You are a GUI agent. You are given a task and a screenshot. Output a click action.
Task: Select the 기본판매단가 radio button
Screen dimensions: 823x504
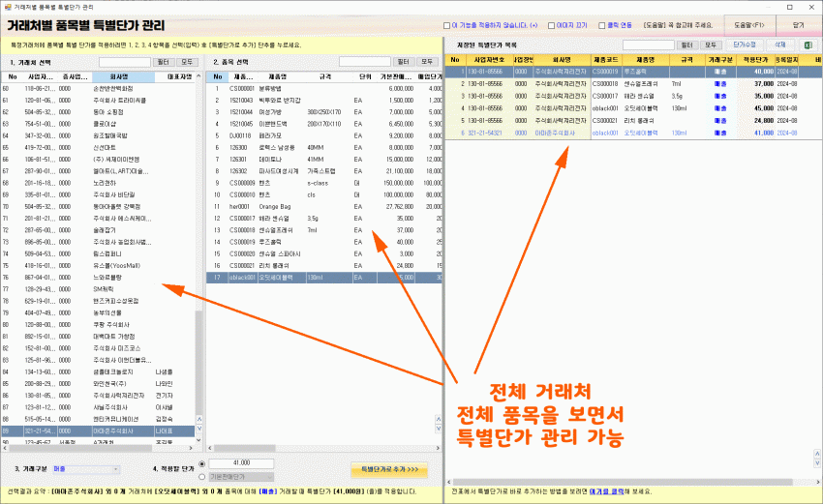coord(201,477)
